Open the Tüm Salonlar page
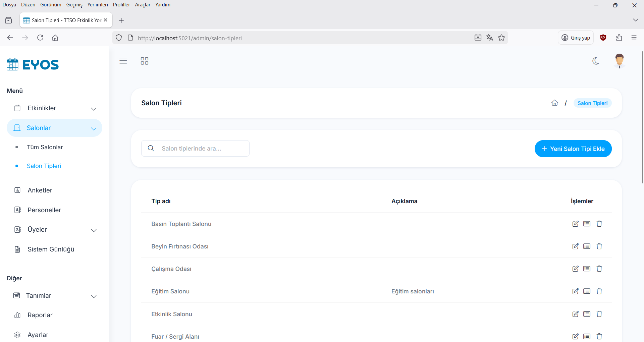Screen dimensions: 644x342 (45, 147)
